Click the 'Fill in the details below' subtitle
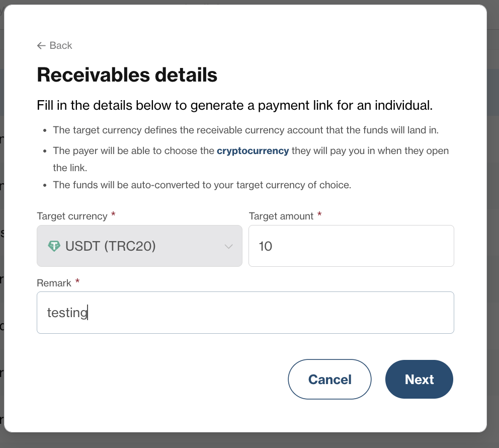The width and height of the screenshot is (499, 448). (x=235, y=105)
